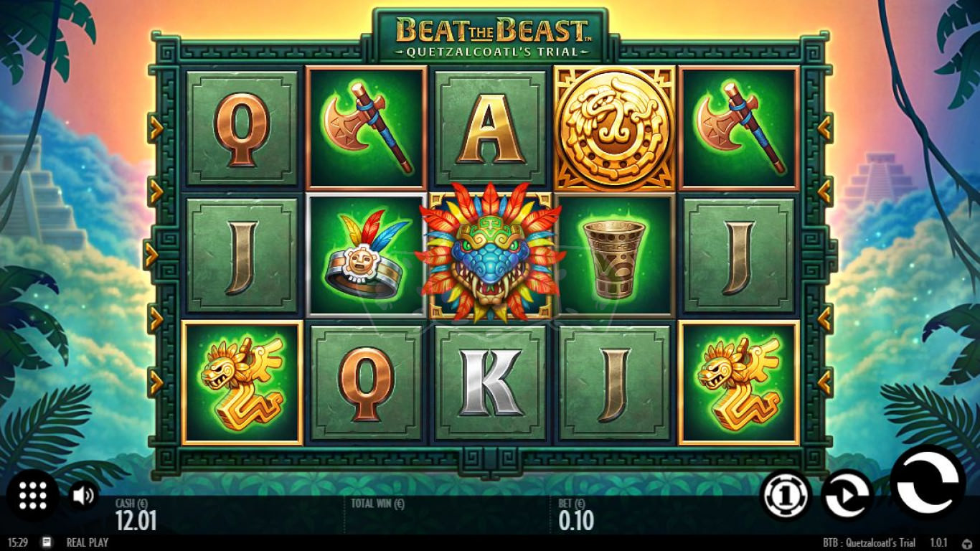980x551 pixels.
Task: Click the bet amount 0.10 display
Action: 576,520
